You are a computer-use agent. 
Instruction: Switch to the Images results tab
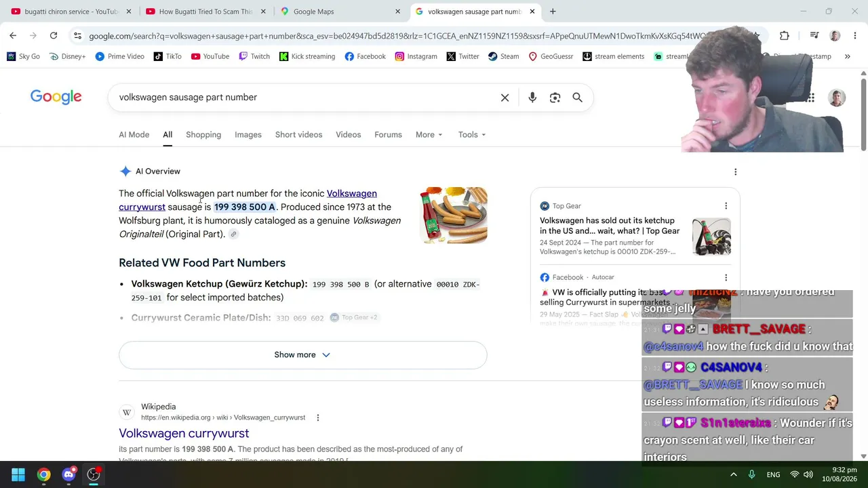click(248, 135)
